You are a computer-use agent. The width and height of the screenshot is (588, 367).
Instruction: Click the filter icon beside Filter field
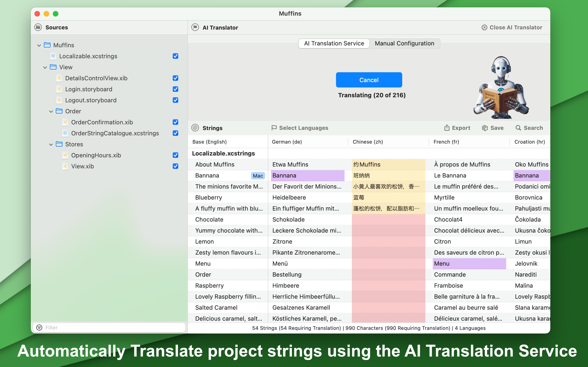click(x=39, y=328)
